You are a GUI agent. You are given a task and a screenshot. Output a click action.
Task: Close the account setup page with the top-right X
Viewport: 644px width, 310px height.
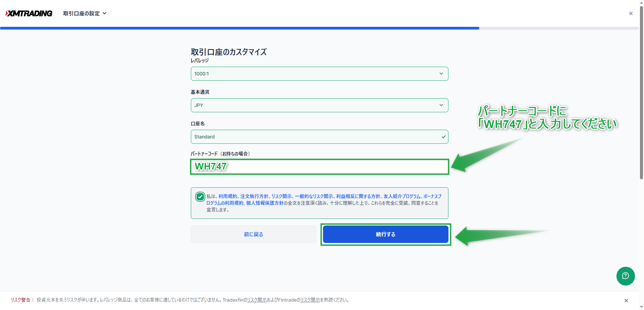click(x=631, y=13)
